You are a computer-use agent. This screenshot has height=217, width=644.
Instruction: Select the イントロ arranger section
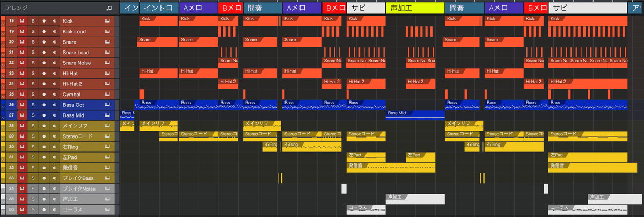tap(159, 8)
